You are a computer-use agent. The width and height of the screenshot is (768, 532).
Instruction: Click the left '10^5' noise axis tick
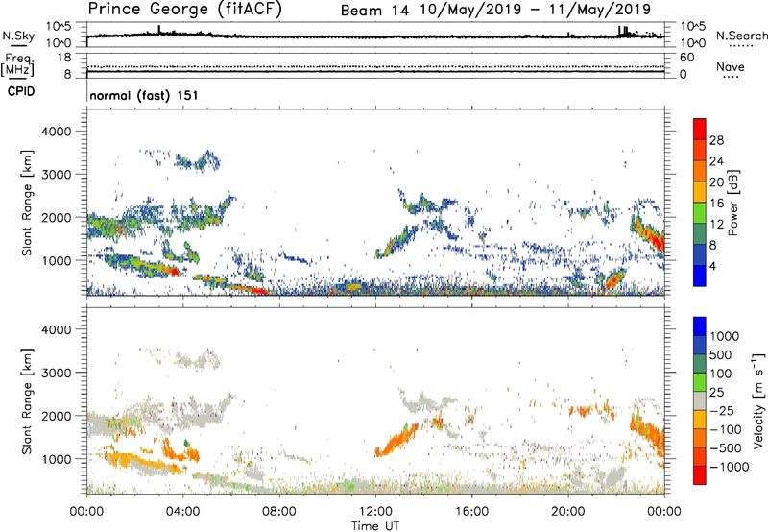[59, 26]
